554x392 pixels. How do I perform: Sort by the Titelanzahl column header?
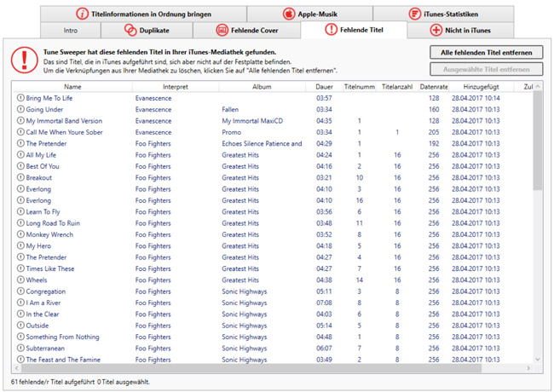(397, 87)
